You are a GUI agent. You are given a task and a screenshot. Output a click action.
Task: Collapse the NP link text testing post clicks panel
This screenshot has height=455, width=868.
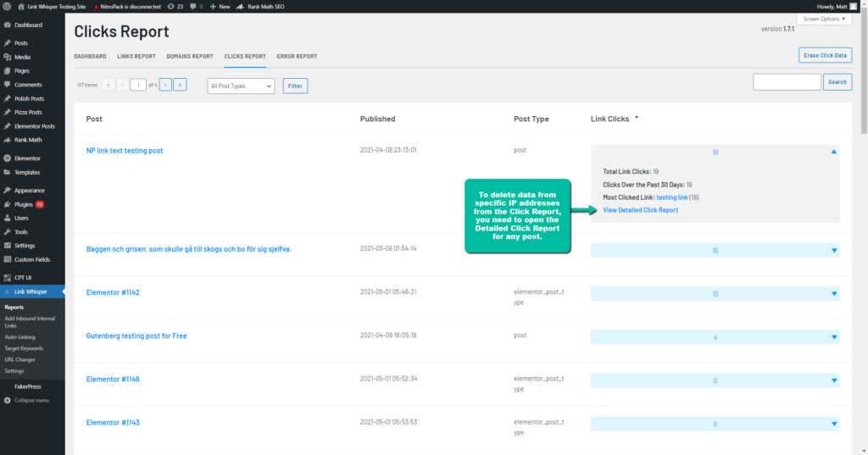[834, 152]
